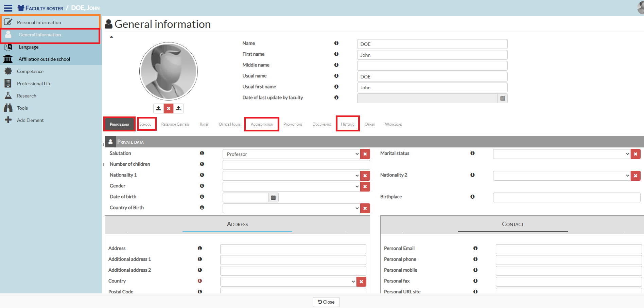
Task: Go to Faculty Roster breadcrumb link
Action: pos(44,8)
